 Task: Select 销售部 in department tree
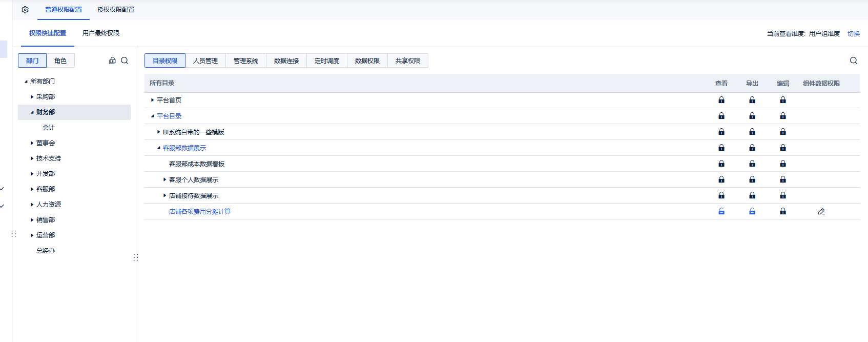[46, 220]
